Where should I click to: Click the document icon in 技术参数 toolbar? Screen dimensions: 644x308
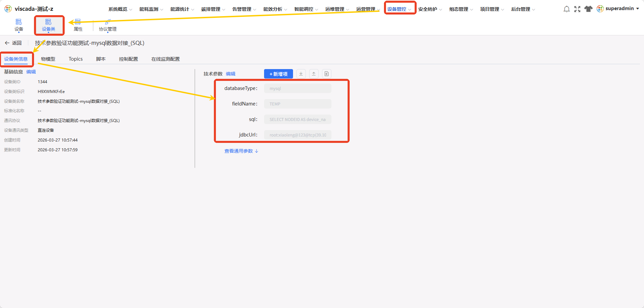point(326,74)
